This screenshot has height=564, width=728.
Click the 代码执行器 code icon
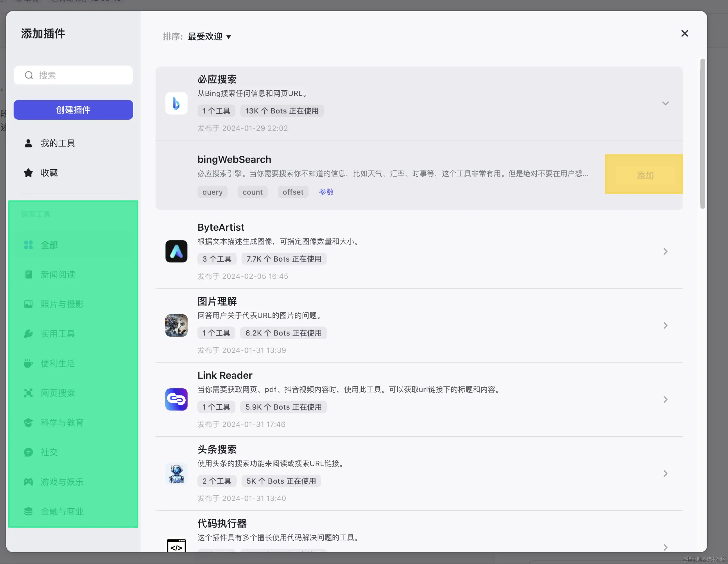tap(176, 546)
